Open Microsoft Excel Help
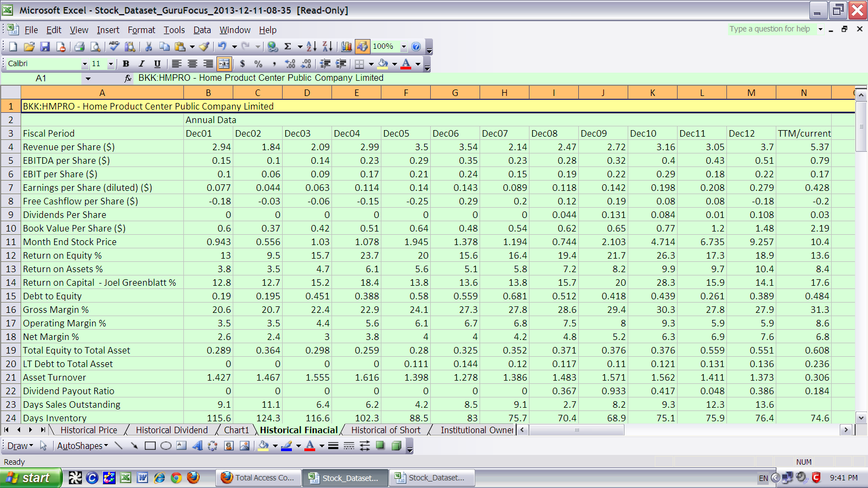This screenshot has height=488, width=868. 416,47
